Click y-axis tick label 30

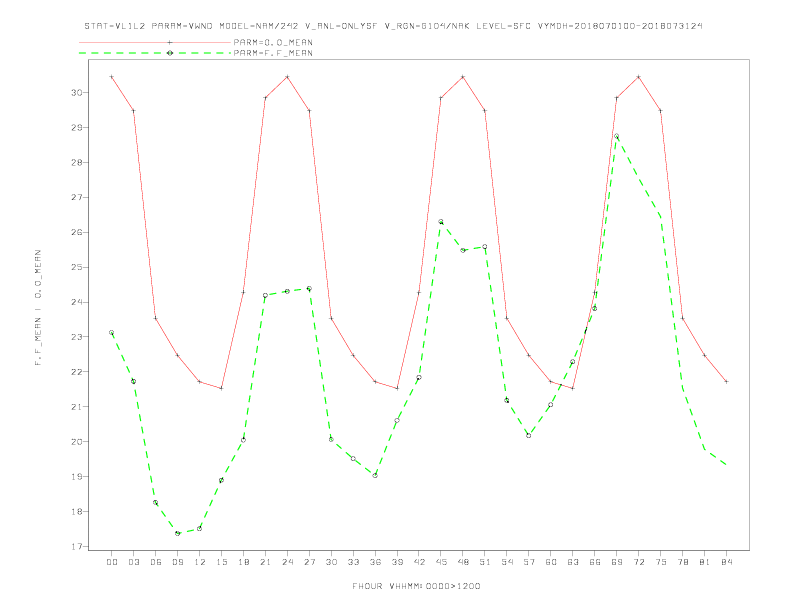(x=77, y=92)
